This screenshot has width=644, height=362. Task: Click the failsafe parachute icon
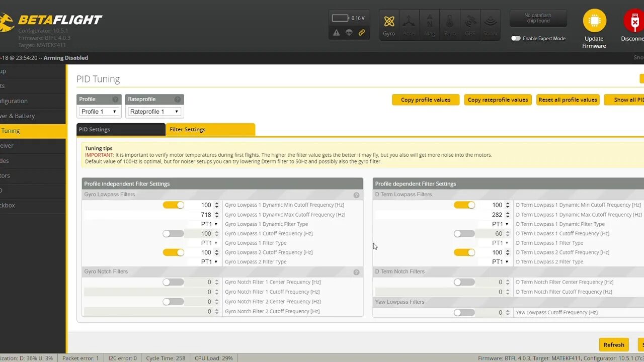(349, 33)
